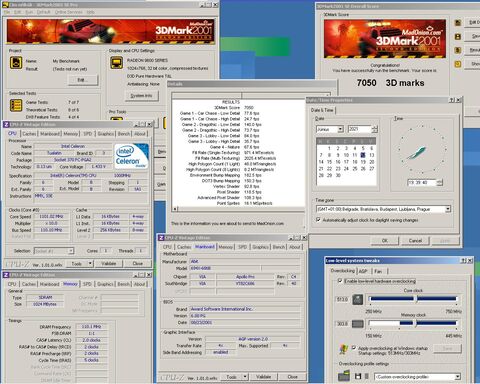
Task: Click the Core clock slider handle
Action: pyautogui.click(x=416, y=299)
